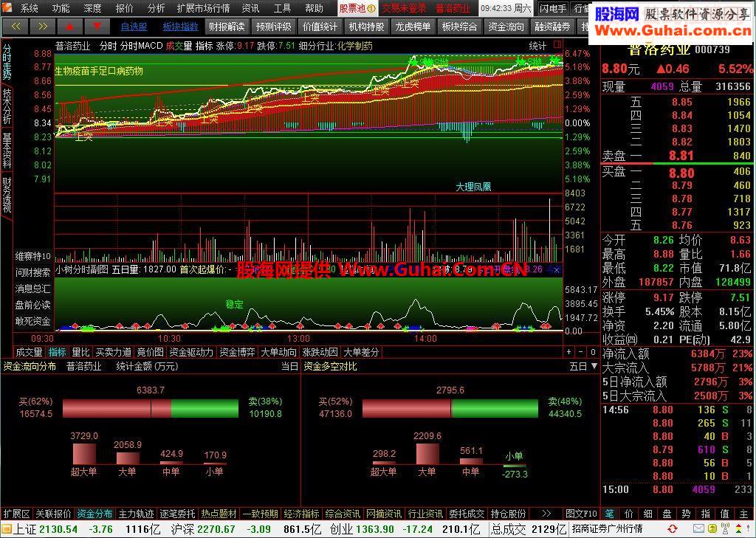Click 消息总汇 in the left sidebar
Screen dimensions: 756x538
click(x=32, y=289)
